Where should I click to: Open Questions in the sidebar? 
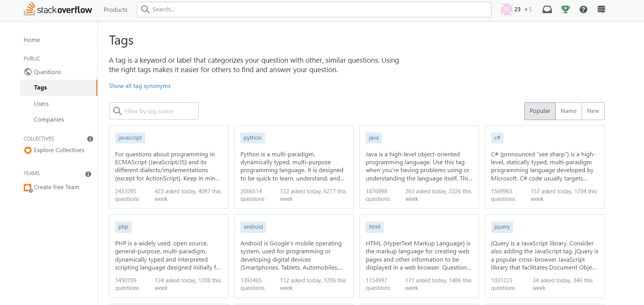(48, 72)
